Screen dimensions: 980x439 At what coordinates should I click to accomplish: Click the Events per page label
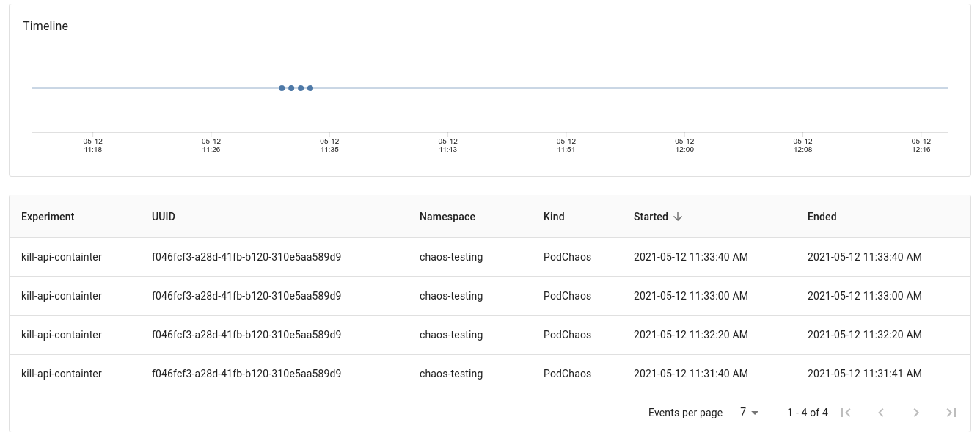(x=685, y=413)
